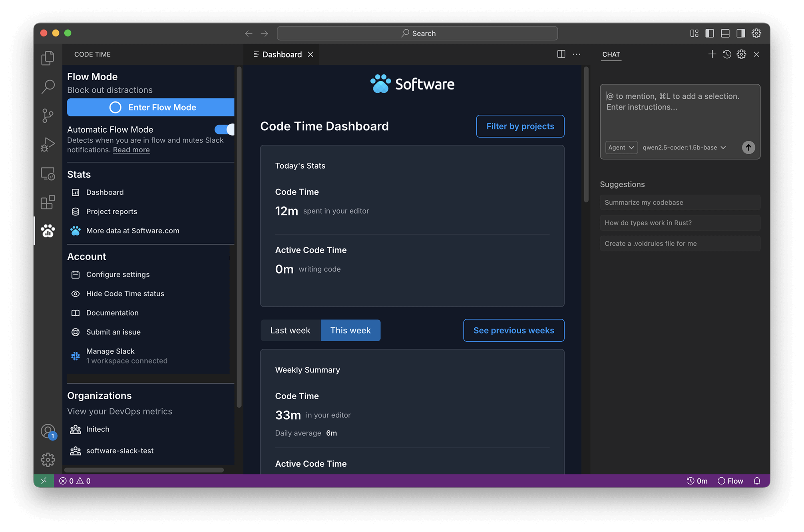The width and height of the screenshot is (804, 532).
Task: Open Source Control view in activity bar
Action: coord(48,116)
